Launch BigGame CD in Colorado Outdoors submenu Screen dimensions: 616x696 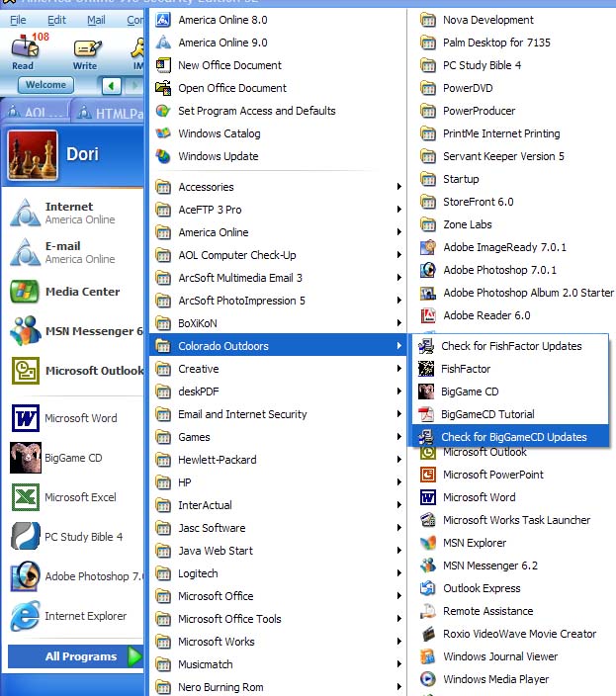click(x=510, y=391)
